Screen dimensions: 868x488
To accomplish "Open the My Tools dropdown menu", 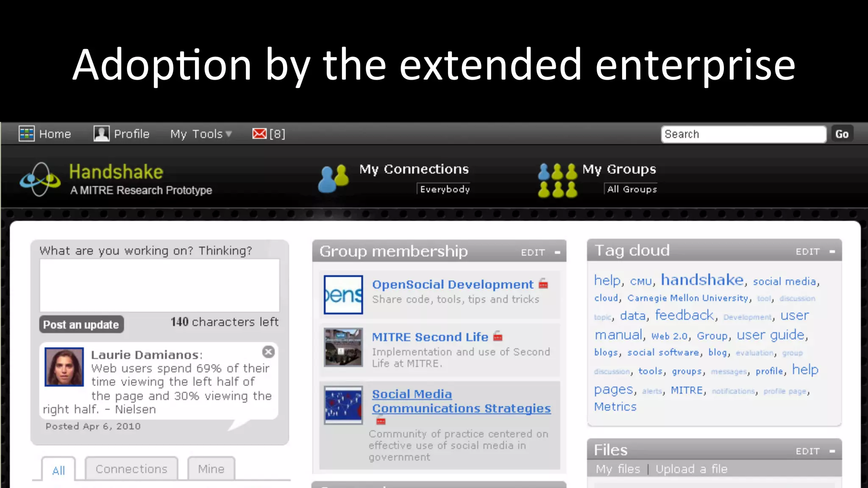I will (201, 134).
